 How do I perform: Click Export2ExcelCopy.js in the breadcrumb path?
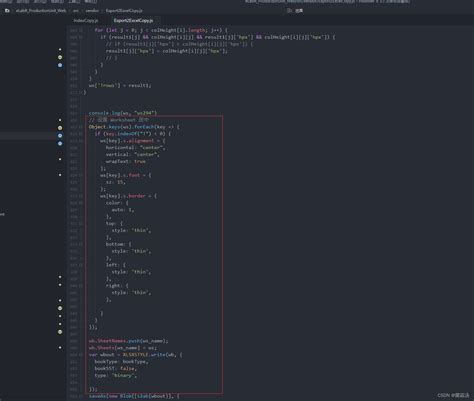click(x=124, y=11)
